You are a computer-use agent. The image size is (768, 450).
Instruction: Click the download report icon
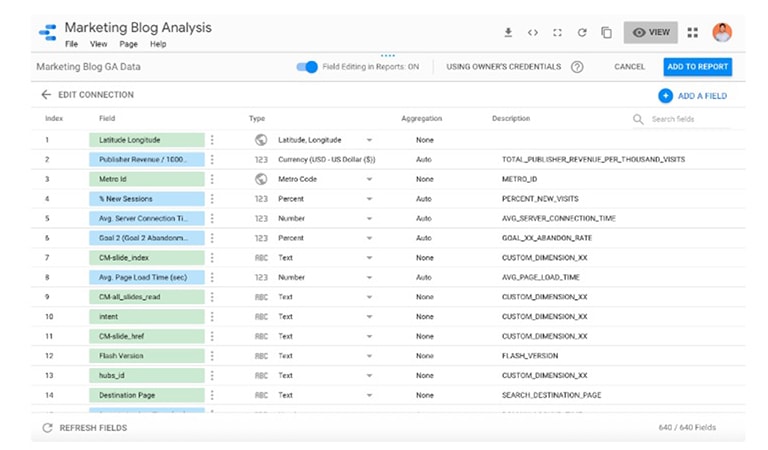(508, 33)
